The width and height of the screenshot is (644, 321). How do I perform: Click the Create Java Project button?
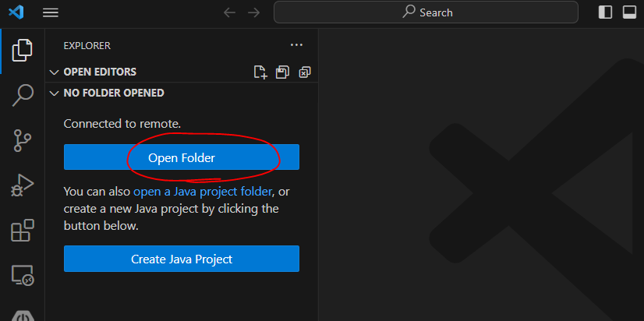[x=182, y=259]
